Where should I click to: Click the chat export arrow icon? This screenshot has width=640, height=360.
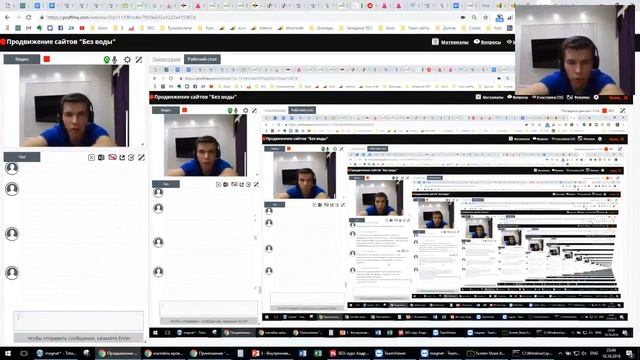122,158
